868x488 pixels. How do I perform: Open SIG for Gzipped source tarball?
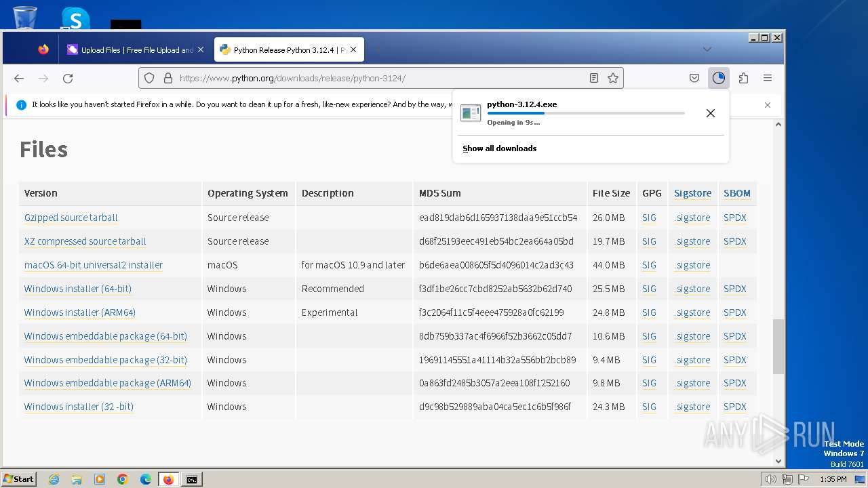[650, 218]
